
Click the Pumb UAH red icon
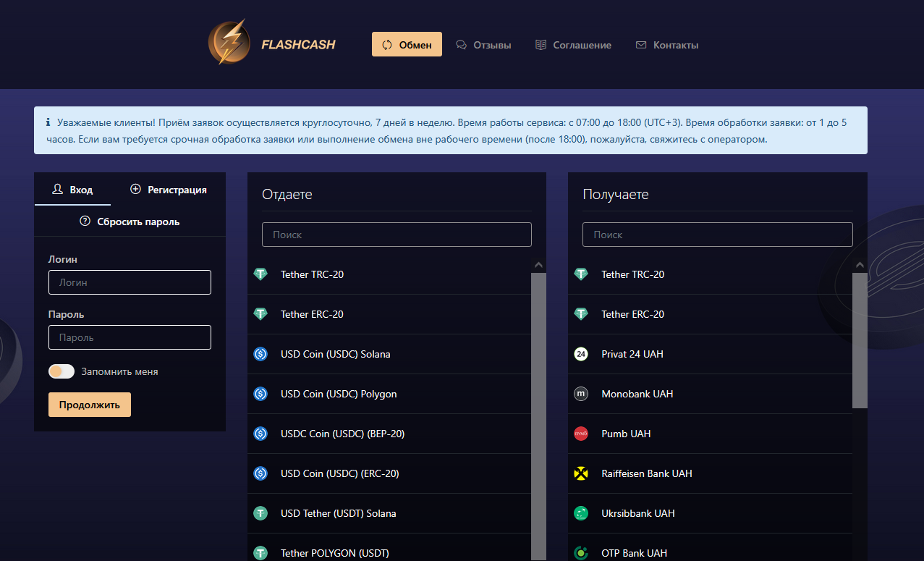[x=581, y=434]
